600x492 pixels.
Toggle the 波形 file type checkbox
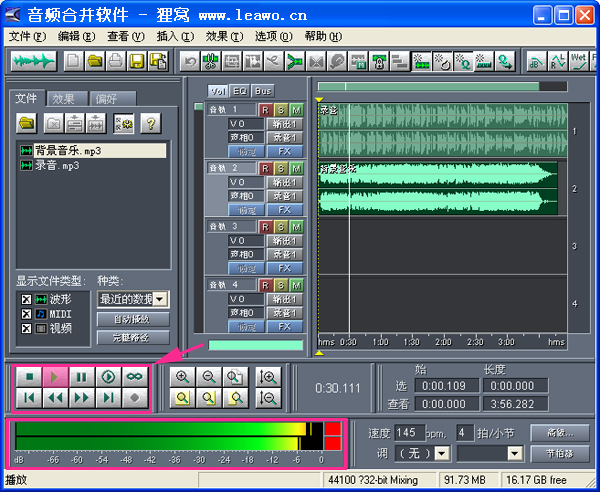click(x=26, y=299)
